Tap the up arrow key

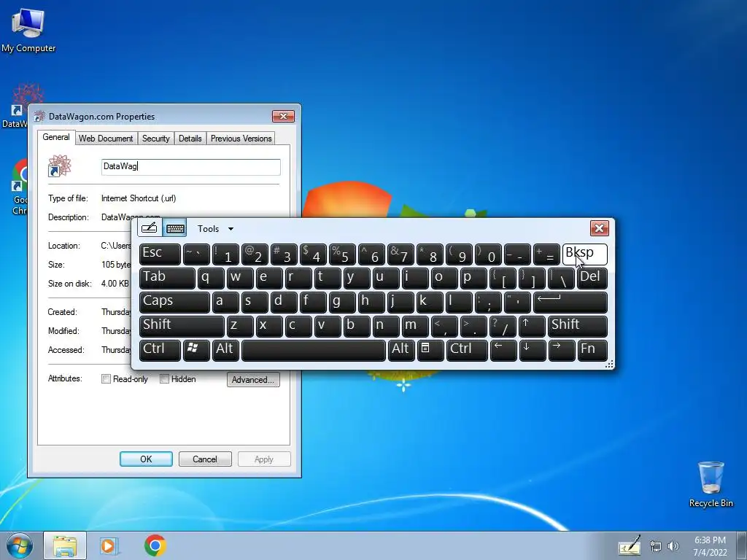(532, 326)
